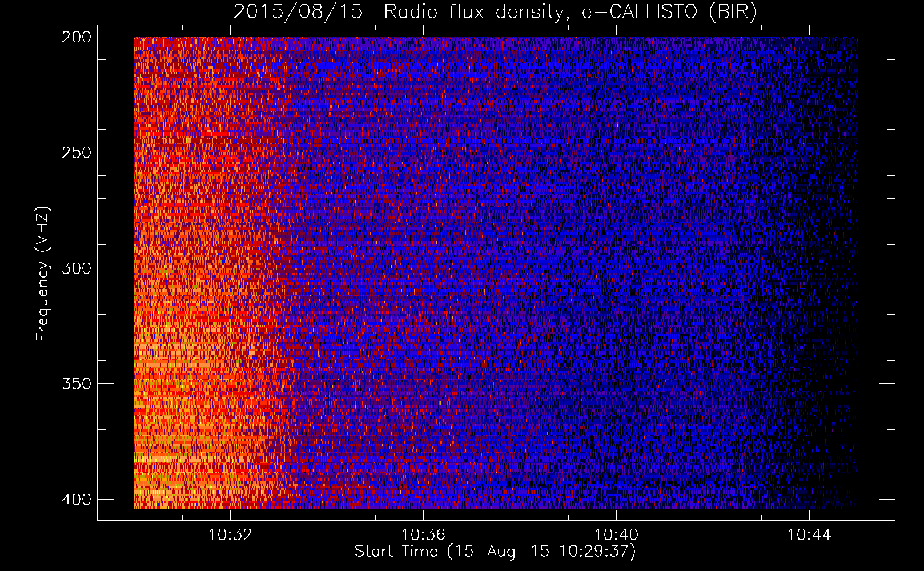The image size is (924, 571).
Task: Click the 10:40 time tick label
Action: [616, 535]
